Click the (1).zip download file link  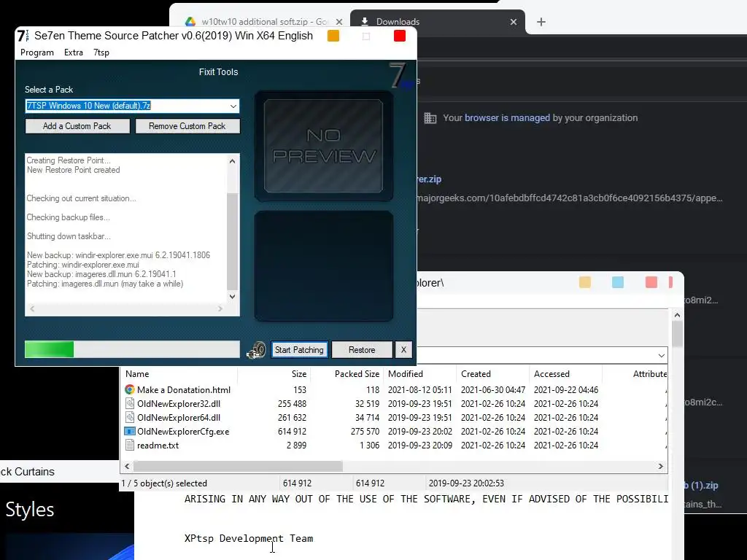point(701,485)
